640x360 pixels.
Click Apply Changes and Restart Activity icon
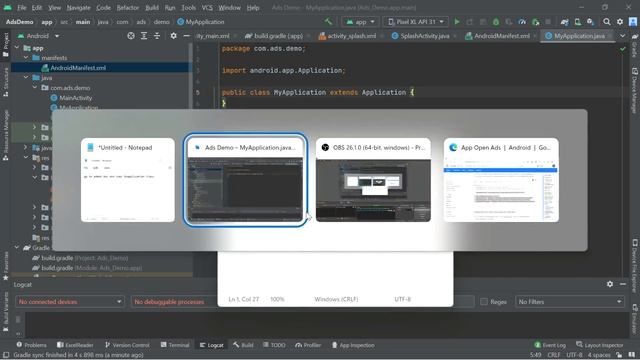[470, 22]
